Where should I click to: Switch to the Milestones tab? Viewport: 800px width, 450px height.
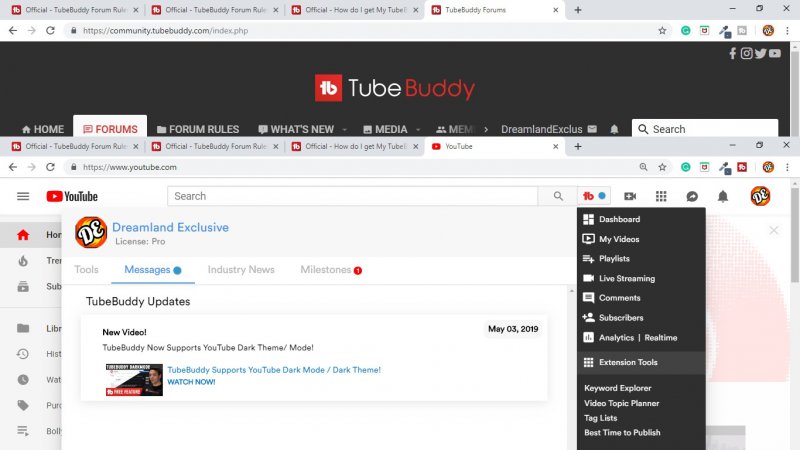326,270
